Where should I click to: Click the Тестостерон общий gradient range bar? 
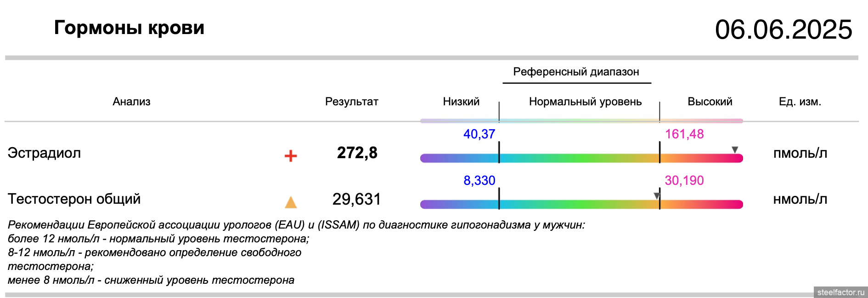tap(581, 205)
